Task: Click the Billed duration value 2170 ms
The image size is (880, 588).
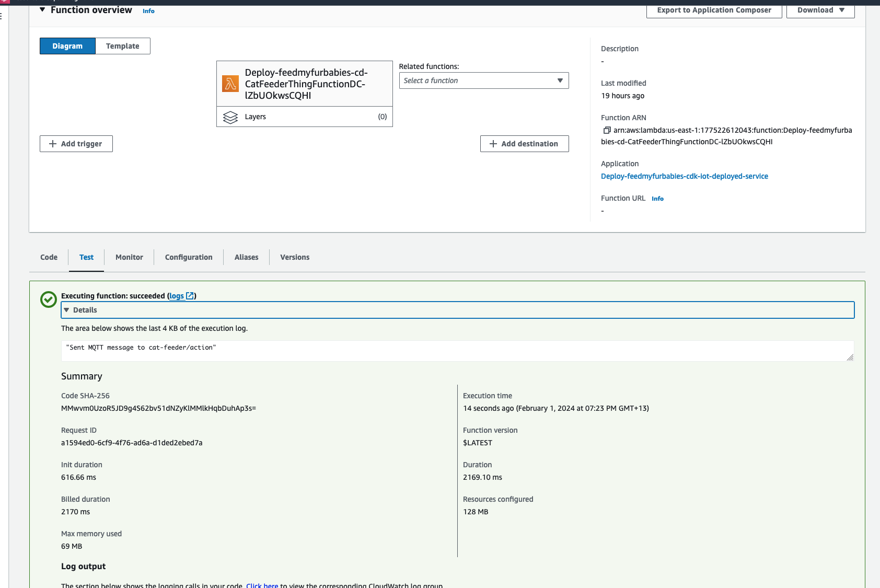Action: pyautogui.click(x=75, y=512)
